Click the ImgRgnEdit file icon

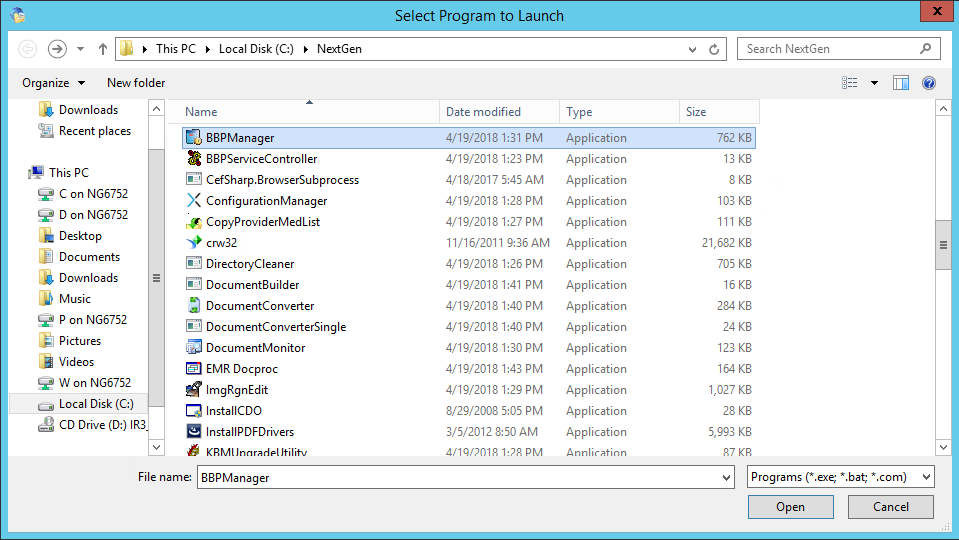[x=194, y=389]
